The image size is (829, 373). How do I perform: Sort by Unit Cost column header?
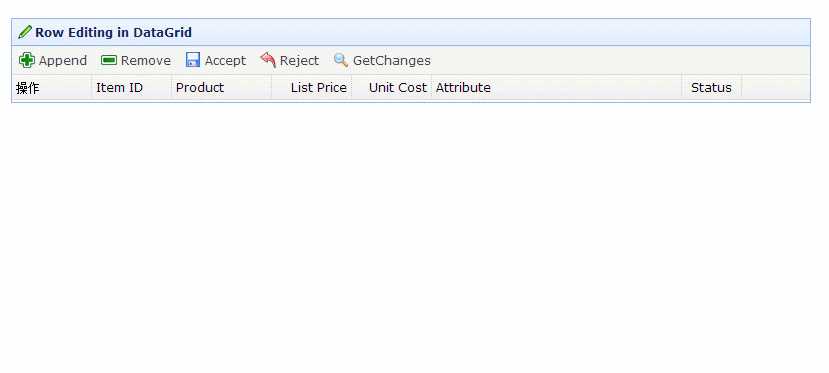(x=392, y=88)
